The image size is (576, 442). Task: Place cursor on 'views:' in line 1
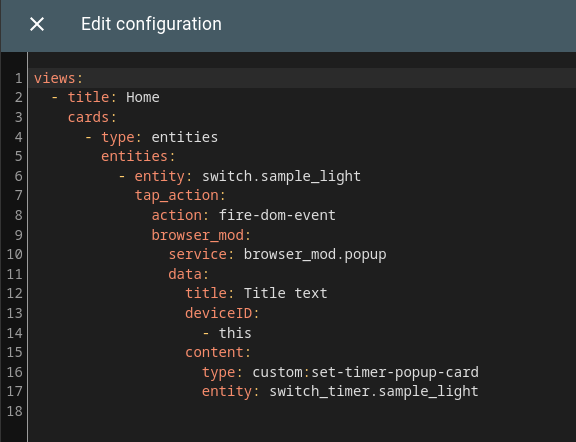(58, 78)
